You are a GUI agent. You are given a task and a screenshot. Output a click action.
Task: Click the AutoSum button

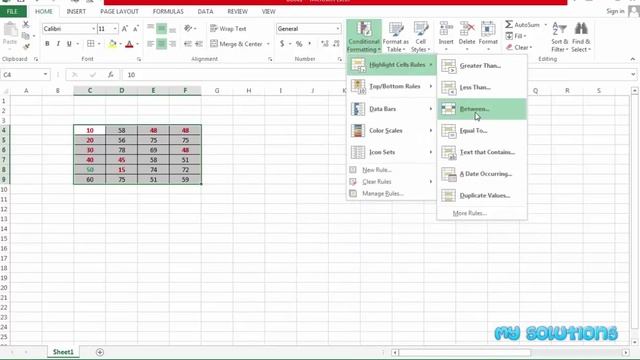coord(522,24)
